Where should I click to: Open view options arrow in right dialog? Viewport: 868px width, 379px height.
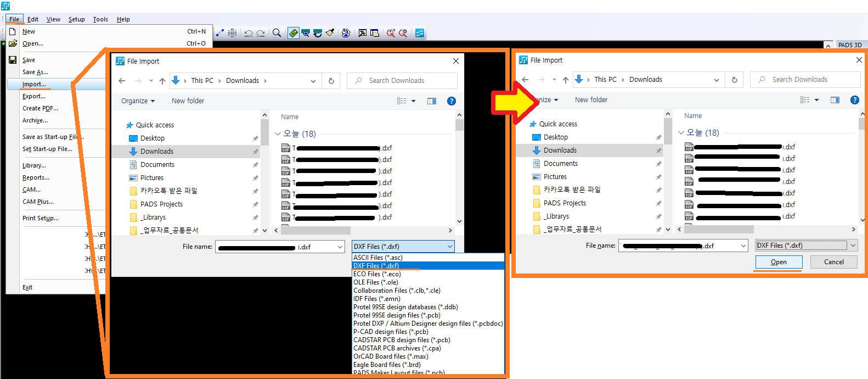point(817,100)
